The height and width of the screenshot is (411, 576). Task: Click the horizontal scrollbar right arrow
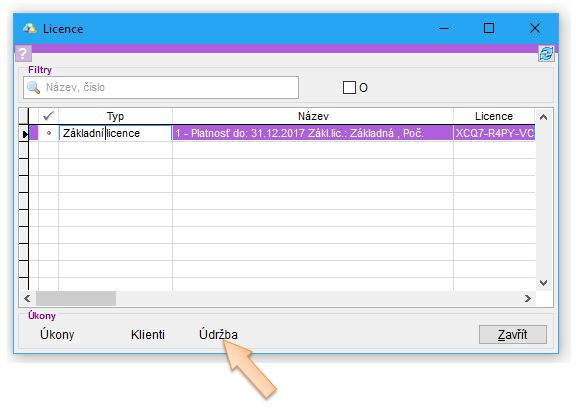pos(528,298)
